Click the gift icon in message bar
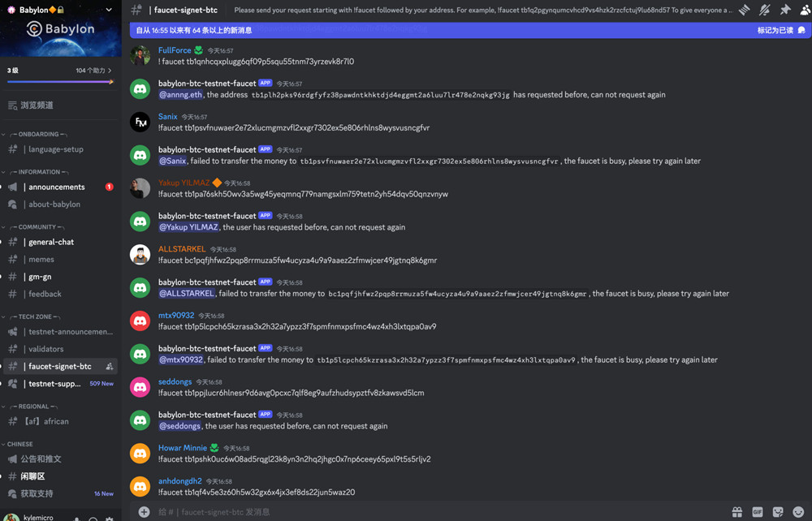The width and height of the screenshot is (812, 521). pyautogui.click(x=736, y=512)
